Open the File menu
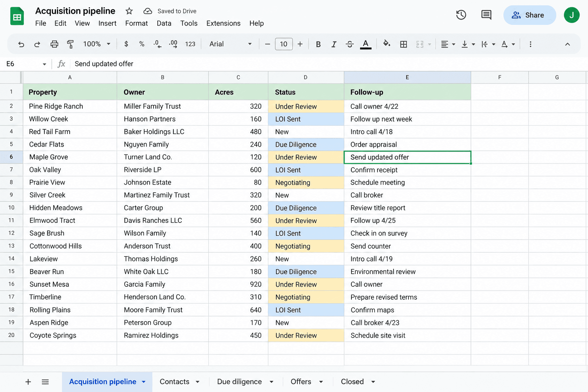 click(x=41, y=23)
